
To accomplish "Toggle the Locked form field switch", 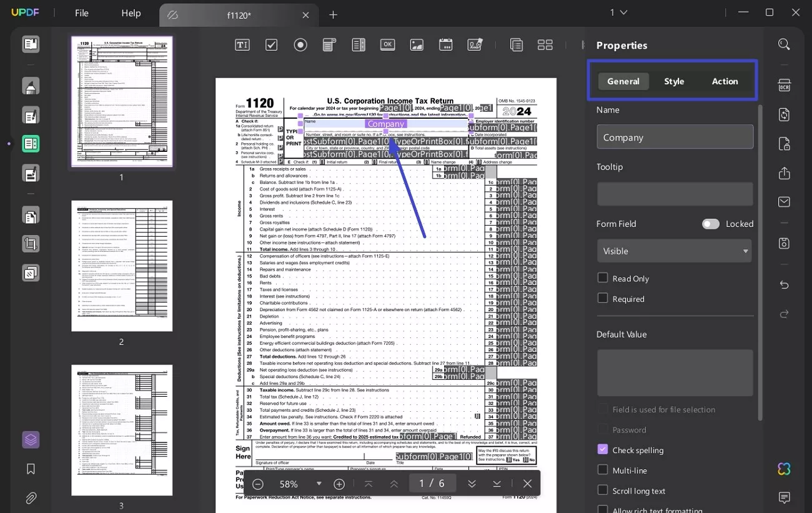I will click(x=711, y=224).
